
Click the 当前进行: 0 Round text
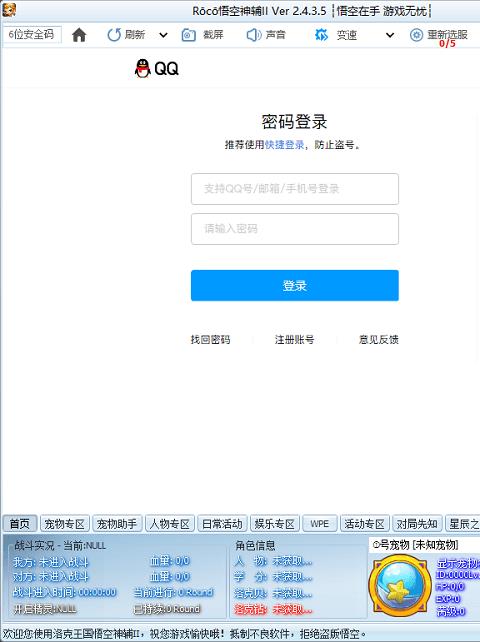pos(173,592)
